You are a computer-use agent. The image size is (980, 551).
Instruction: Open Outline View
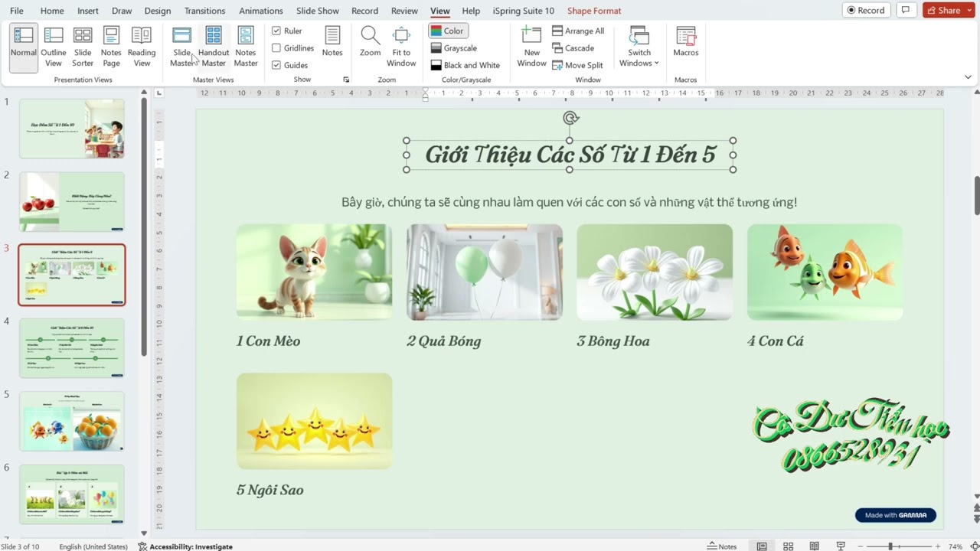click(x=54, y=47)
